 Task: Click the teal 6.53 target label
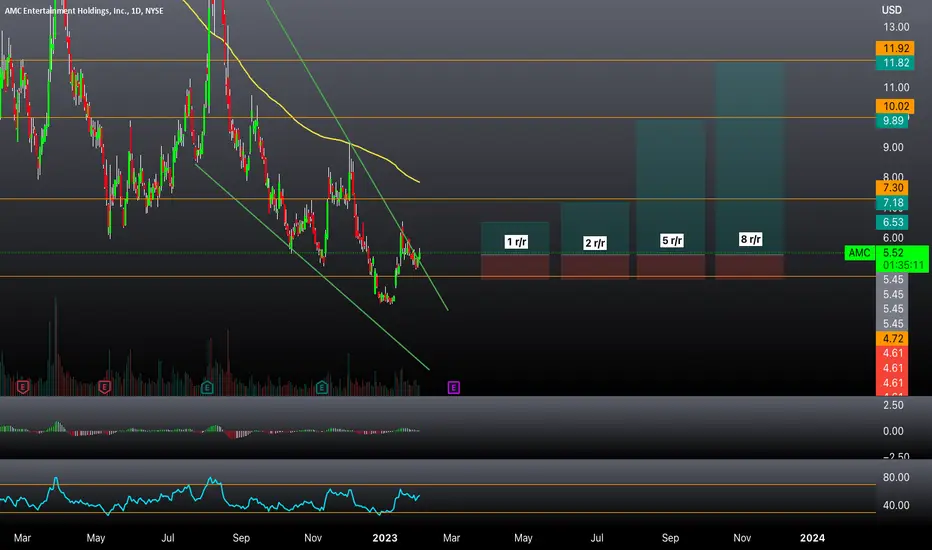(893, 222)
